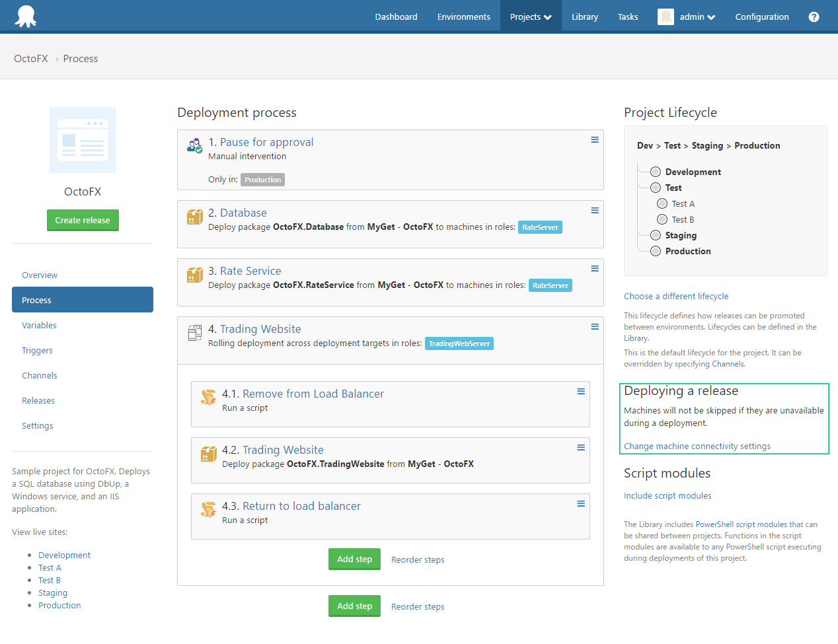Open the Change machine connectivity settings link

(697, 446)
